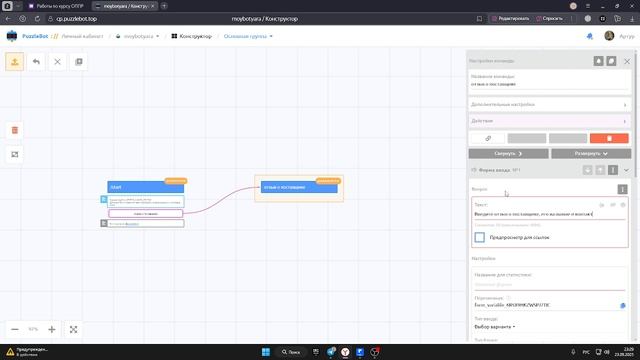Expand the Действия section
The width and height of the screenshot is (640, 360).
549,121
